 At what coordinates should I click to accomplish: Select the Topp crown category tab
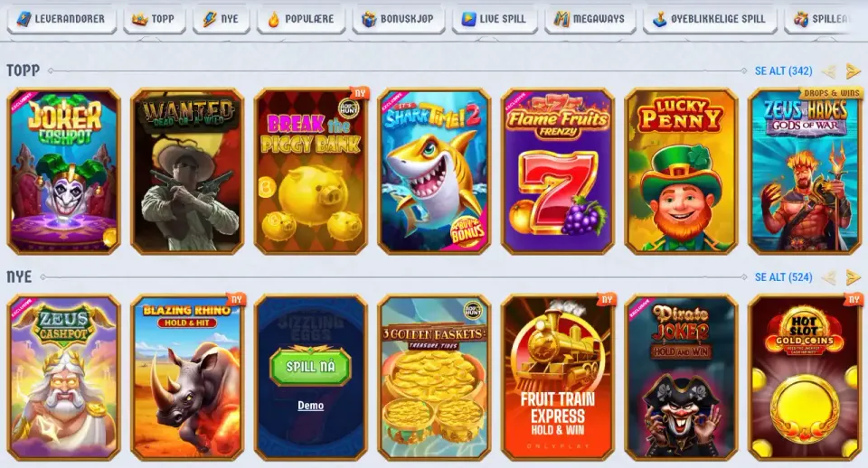(x=154, y=19)
